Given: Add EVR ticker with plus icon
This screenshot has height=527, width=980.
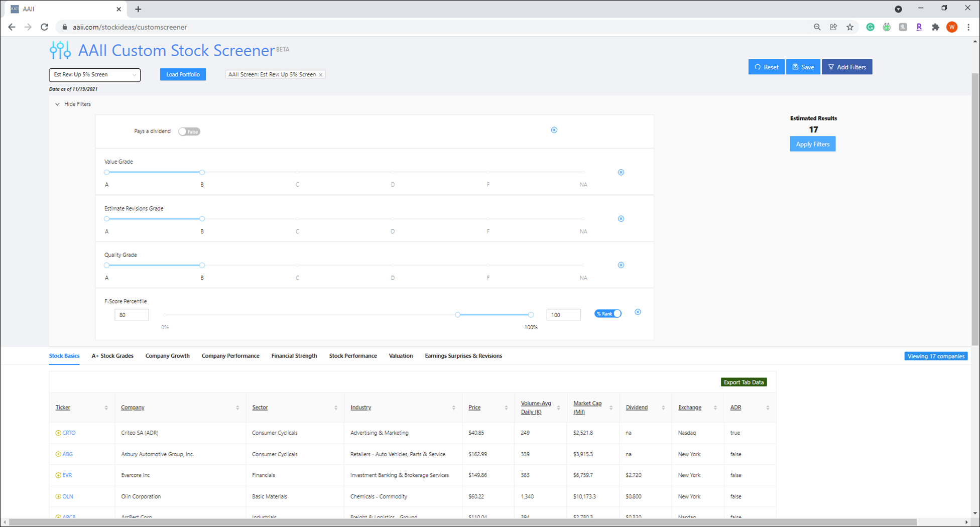Looking at the screenshot, I should (58, 475).
